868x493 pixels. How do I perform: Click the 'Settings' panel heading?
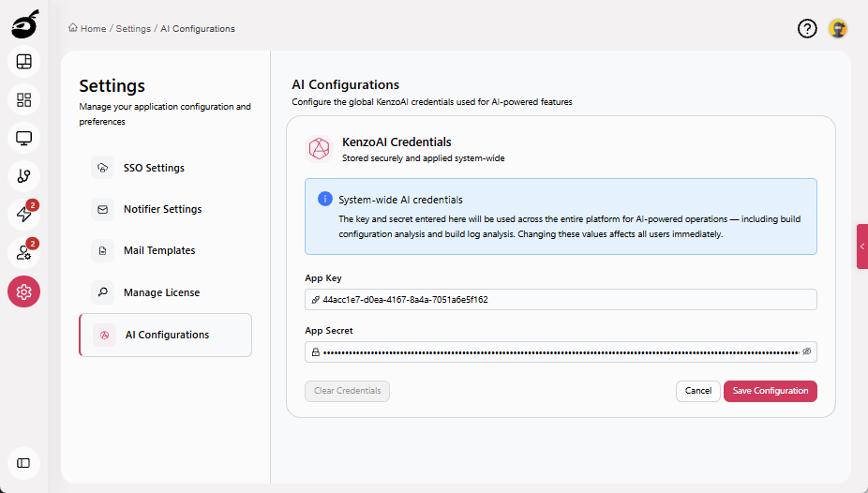112,86
